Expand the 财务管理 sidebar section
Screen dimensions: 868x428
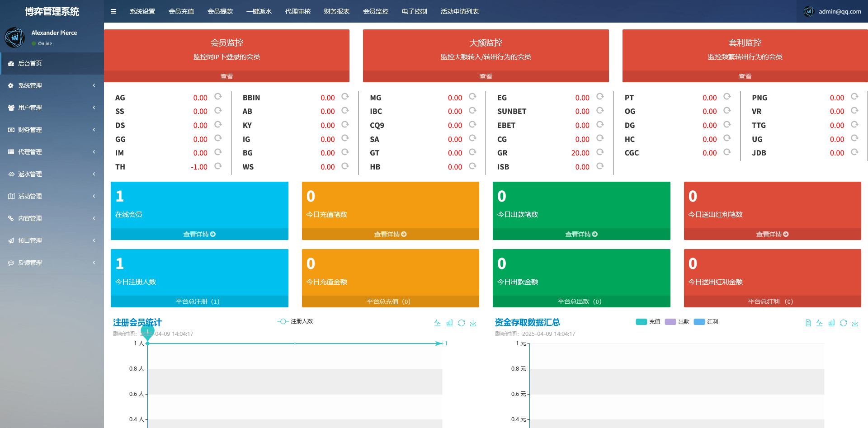pyautogui.click(x=52, y=130)
